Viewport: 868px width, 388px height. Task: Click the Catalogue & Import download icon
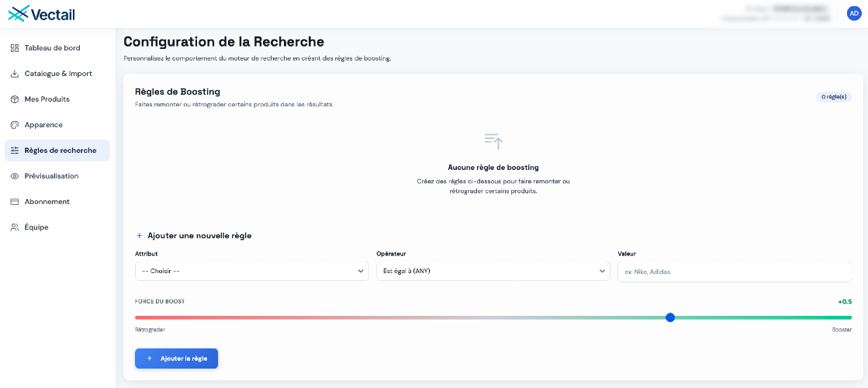pyautogui.click(x=15, y=74)
